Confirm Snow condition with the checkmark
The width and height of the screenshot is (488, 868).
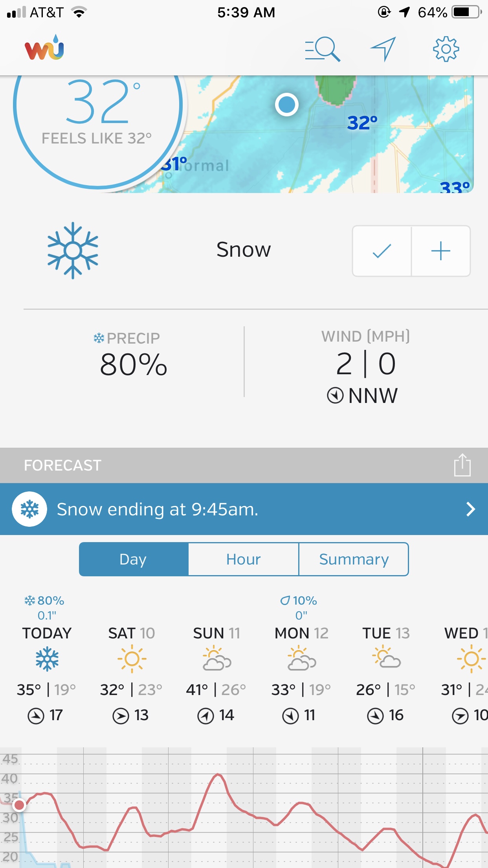[x=382, y=251]
